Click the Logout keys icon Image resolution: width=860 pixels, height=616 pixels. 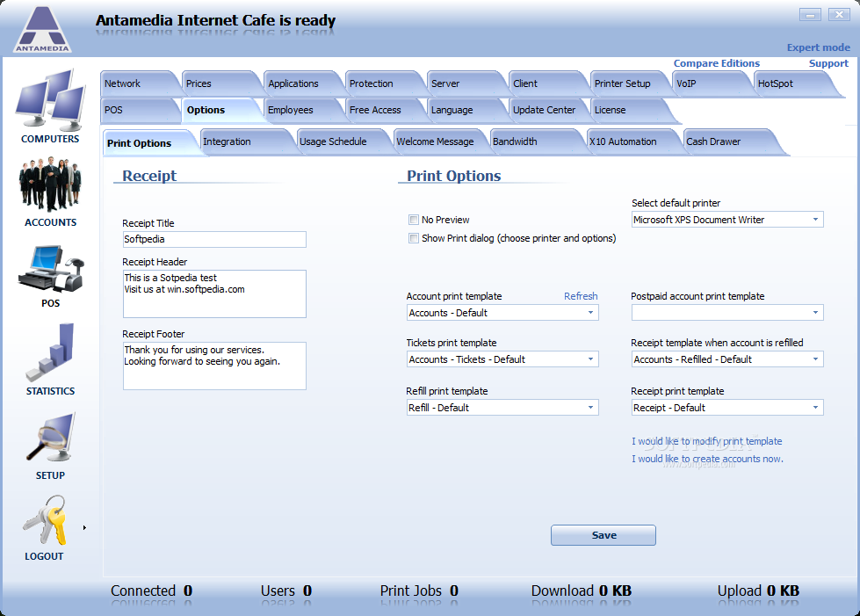(x=45, y=520)
